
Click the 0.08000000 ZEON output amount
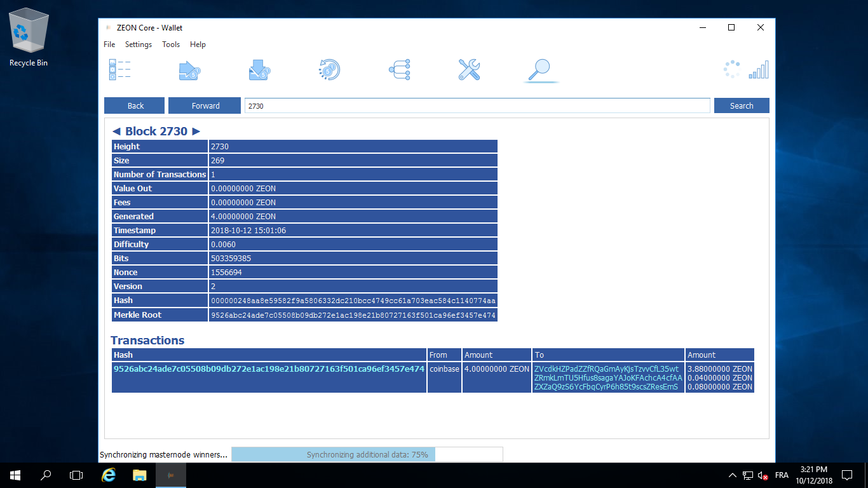[720, 386]
